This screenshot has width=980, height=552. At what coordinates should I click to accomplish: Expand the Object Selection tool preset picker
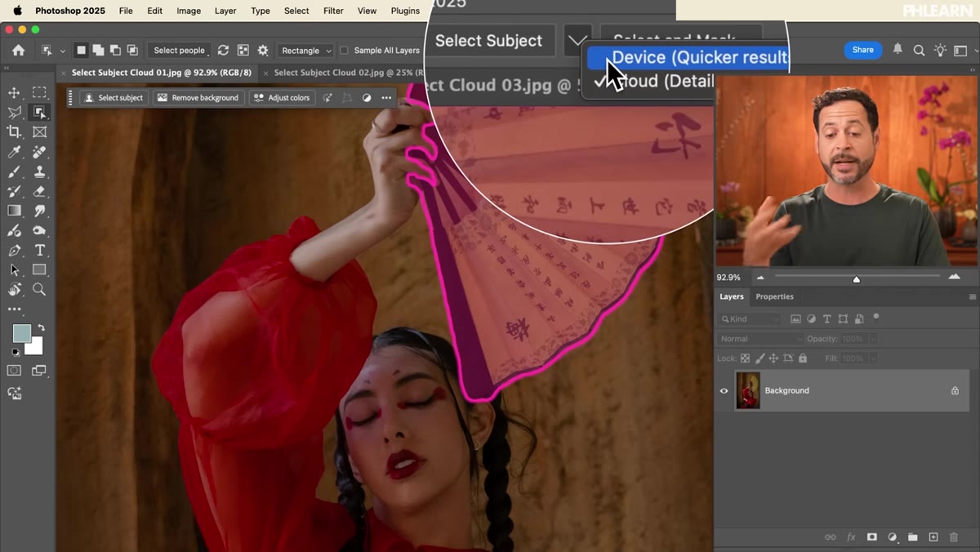tap(63, 51)
